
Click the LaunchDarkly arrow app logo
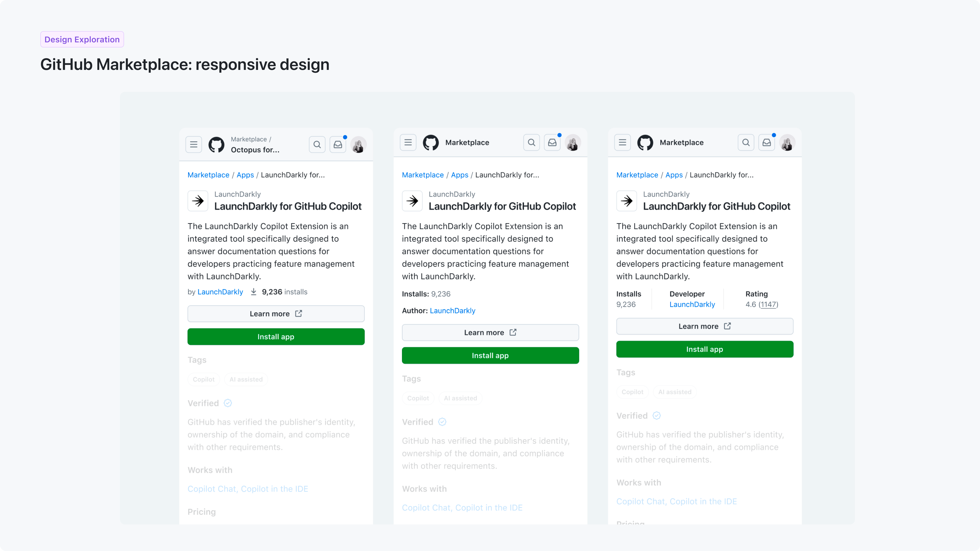pos(198,201)
